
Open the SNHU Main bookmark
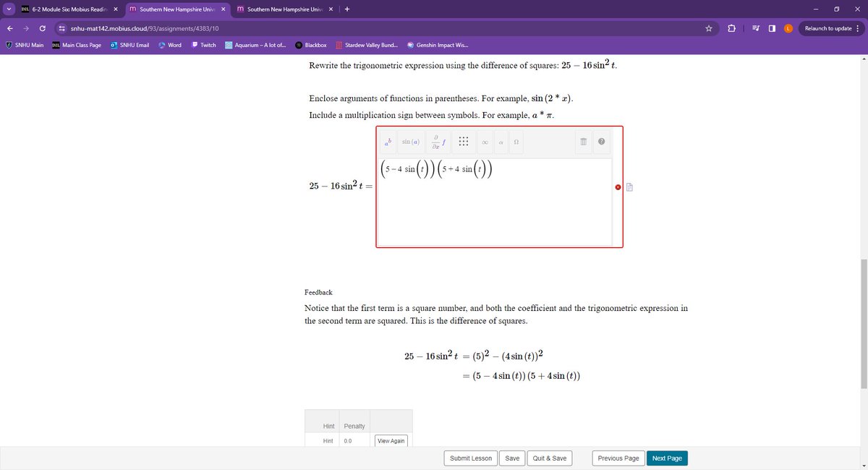(25, 45)
